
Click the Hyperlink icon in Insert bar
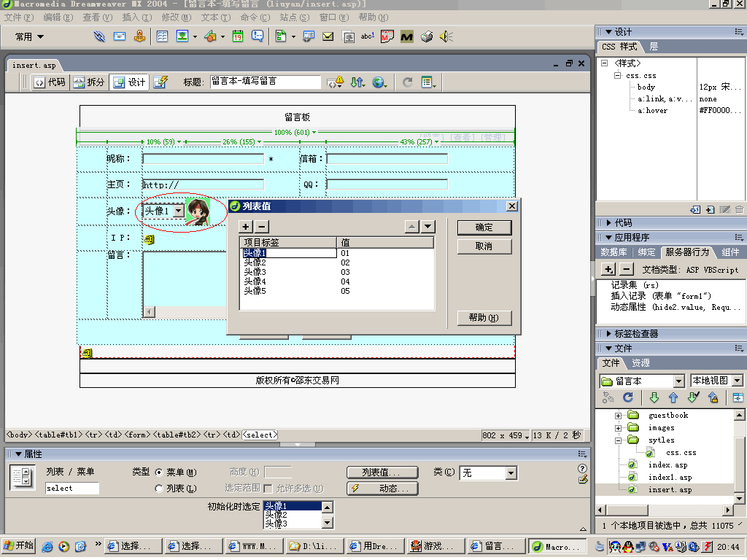click(x=100, y=36)
